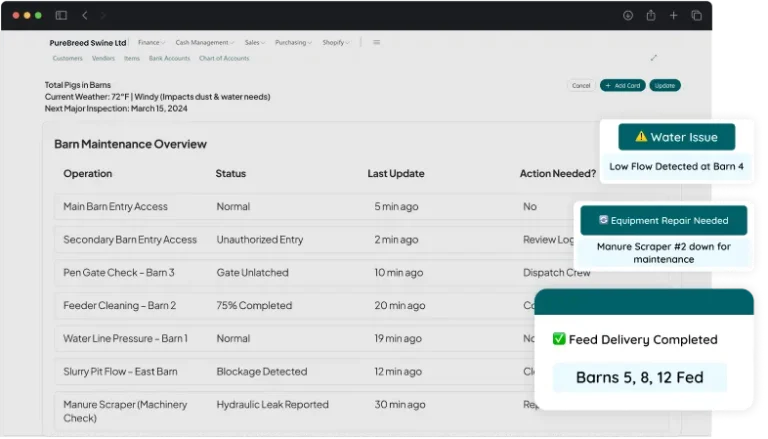Open the Purchasing dropdown menu
This screenshot has height=439, width=768.
pyautogui.click(x=293, y=43)
